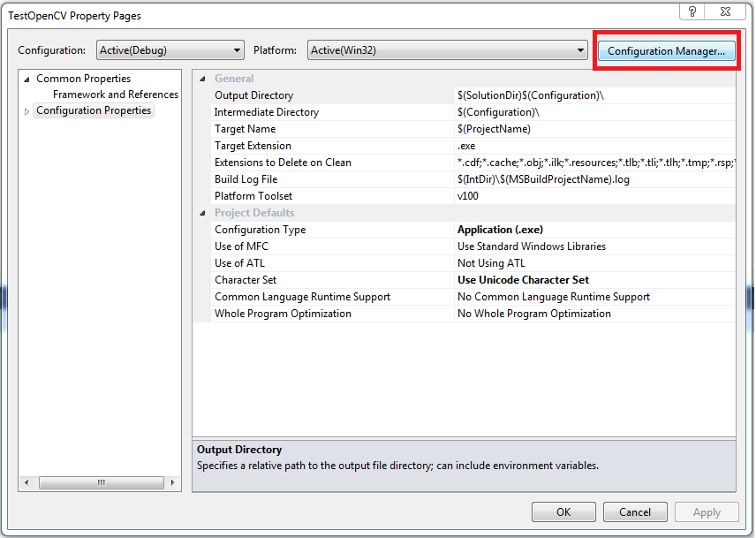Viewport: 756px width, 538px height.
Task: Open the Configuration Manager dialog
Action: coord(666,51)
